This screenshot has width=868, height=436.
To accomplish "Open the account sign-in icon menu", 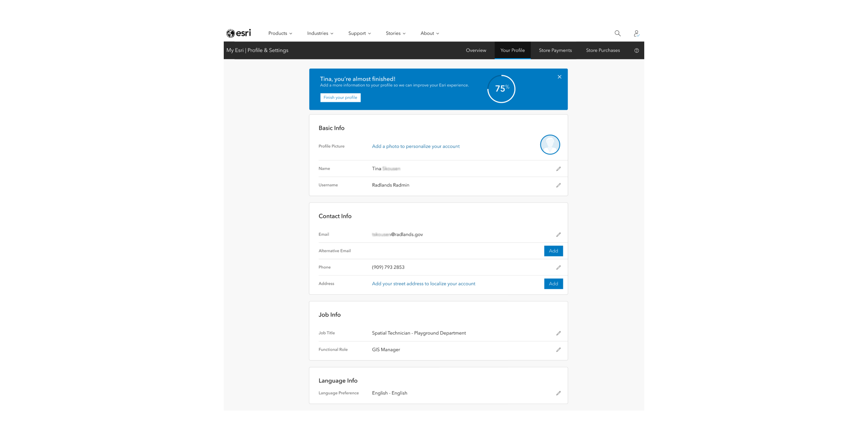I will (x=636, y=33).
